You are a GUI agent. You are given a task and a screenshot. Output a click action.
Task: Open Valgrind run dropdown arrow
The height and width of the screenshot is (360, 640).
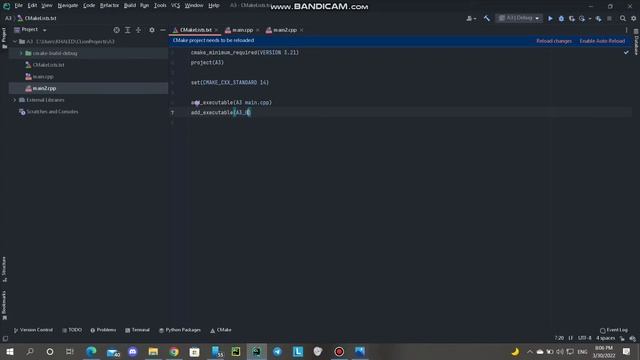point(590,18)
